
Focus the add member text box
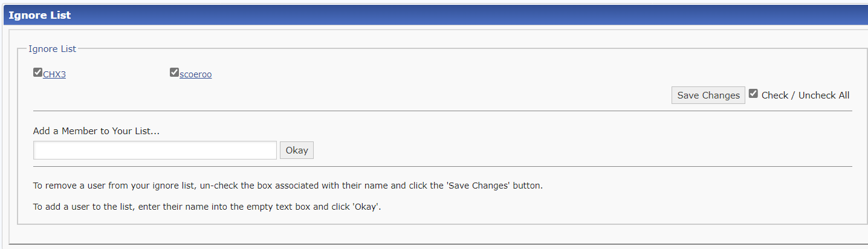pos(155,150)
